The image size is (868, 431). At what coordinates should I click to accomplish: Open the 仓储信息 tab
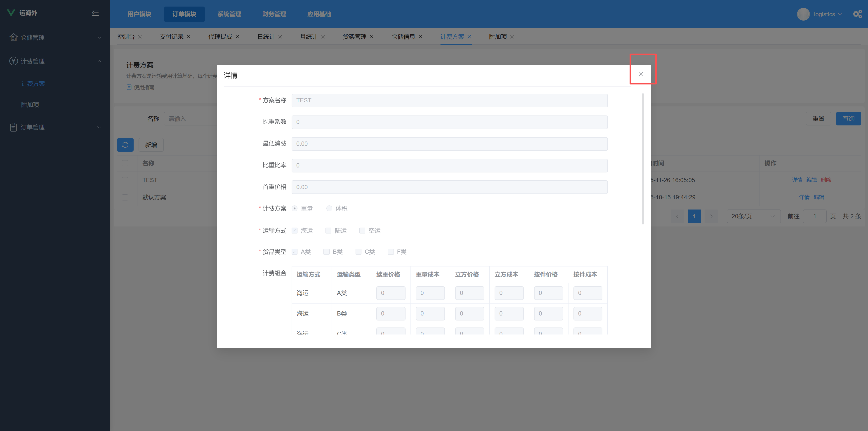[403, 37]
